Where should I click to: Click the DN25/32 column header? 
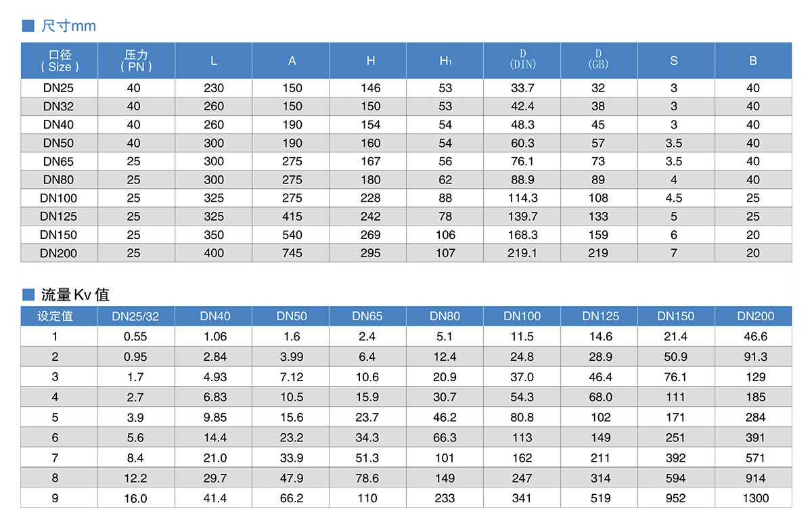coord(135,316)
